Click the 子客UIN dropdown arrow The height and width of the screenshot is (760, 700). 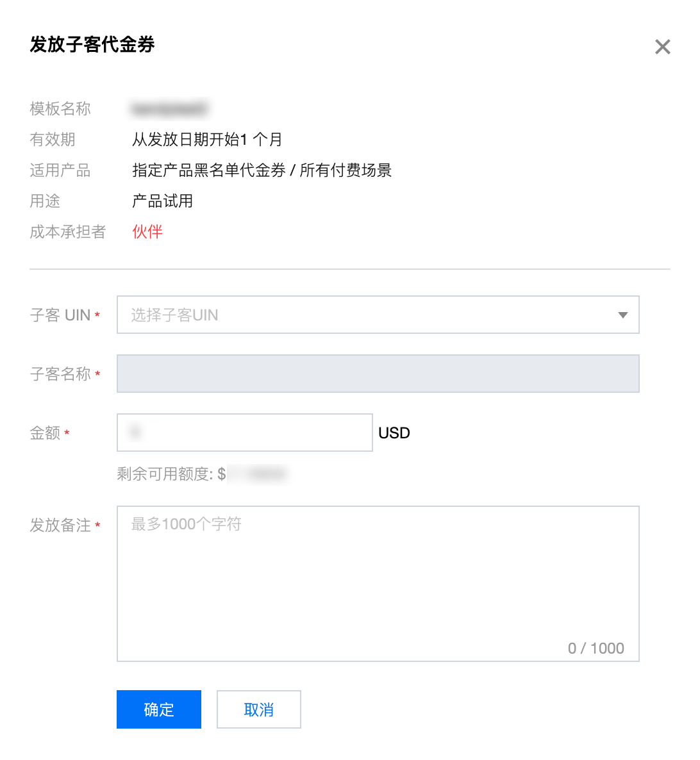coord(622,315)
